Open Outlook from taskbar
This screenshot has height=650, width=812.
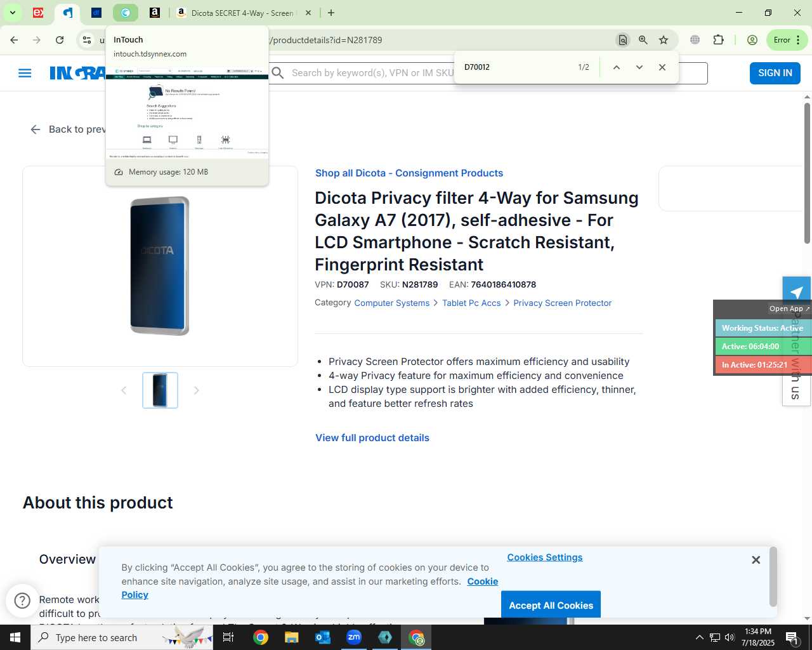coord(323,637)
